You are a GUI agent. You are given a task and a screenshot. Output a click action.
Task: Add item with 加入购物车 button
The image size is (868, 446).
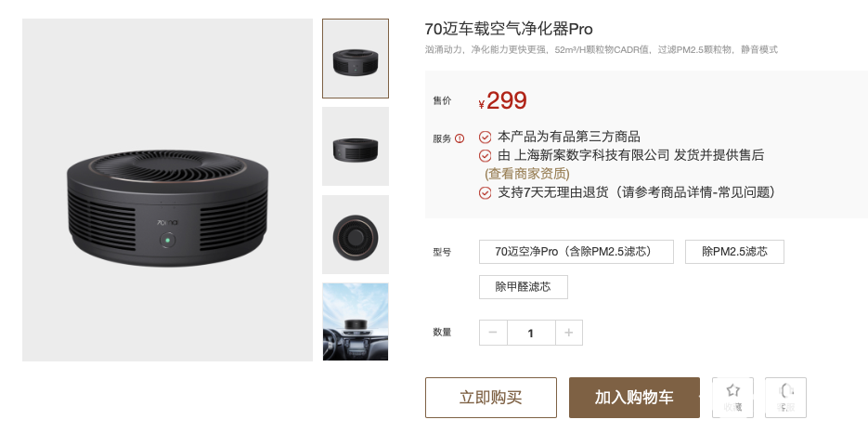pos(634,398)
